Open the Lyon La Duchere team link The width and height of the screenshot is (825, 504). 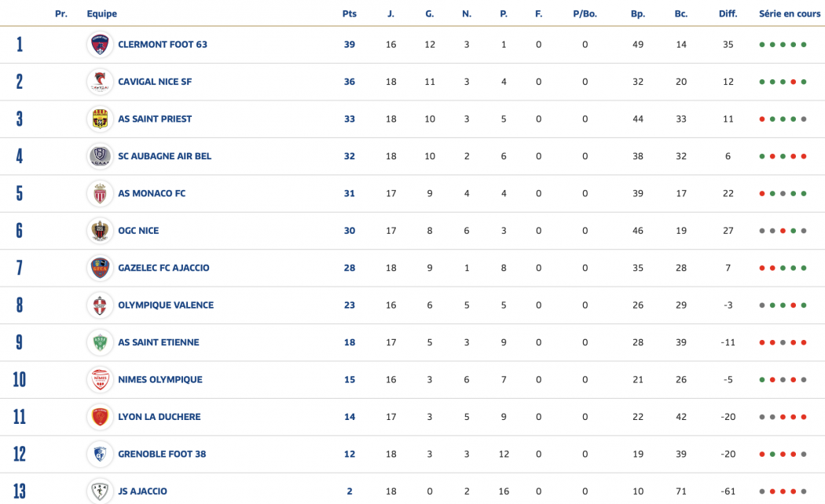[x=159, y=417]
